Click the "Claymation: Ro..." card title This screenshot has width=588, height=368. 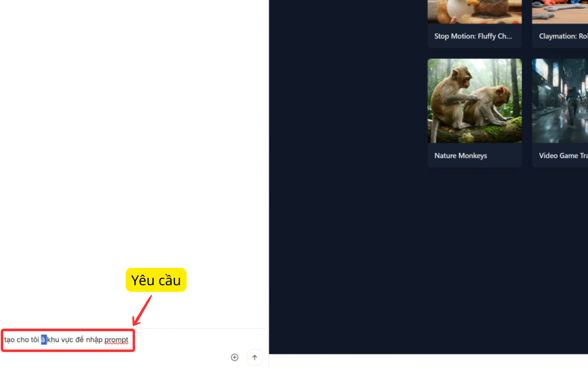(563, 36)
